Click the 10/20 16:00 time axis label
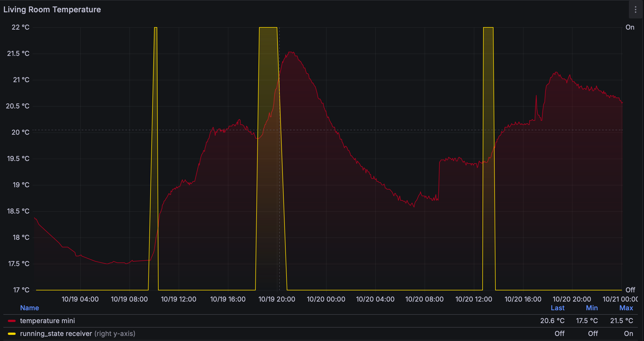The image size is (644, 341). (523, 299)
